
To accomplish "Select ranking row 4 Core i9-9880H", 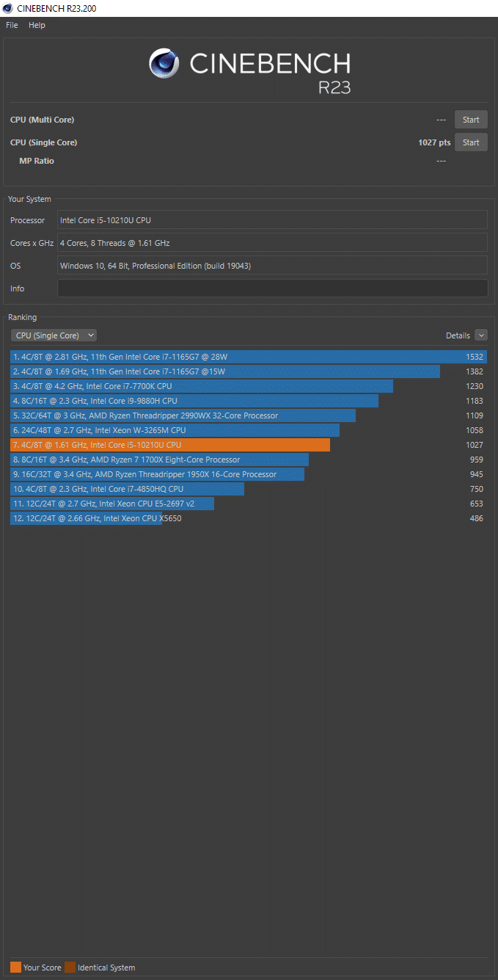I will (x=249, y=401).
